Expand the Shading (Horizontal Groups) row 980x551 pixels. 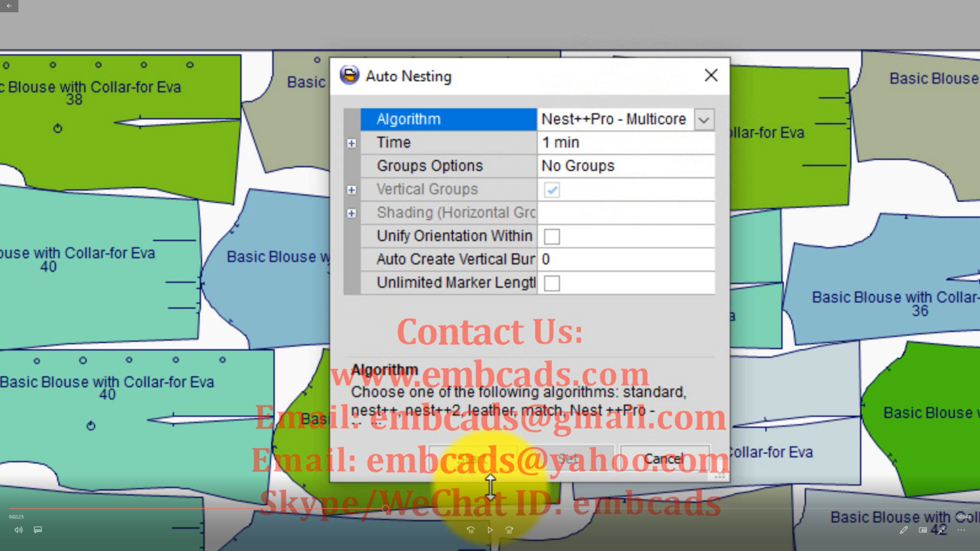coord(352,213)
